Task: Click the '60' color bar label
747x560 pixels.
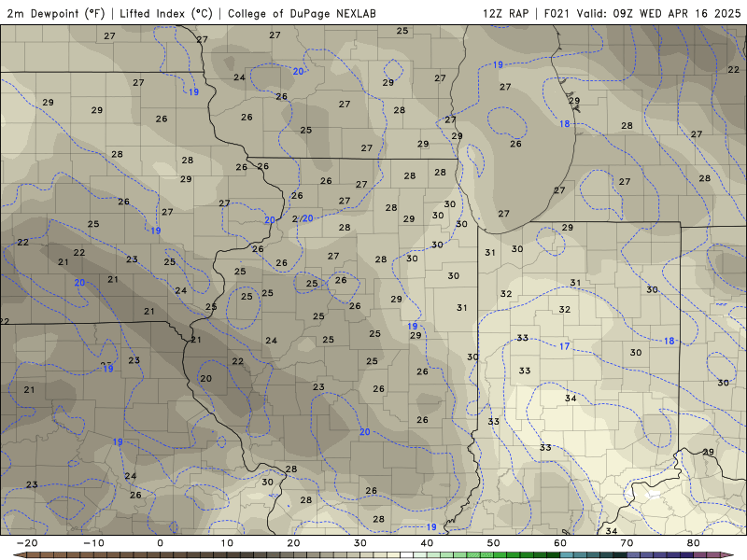Action: (560, 543)
